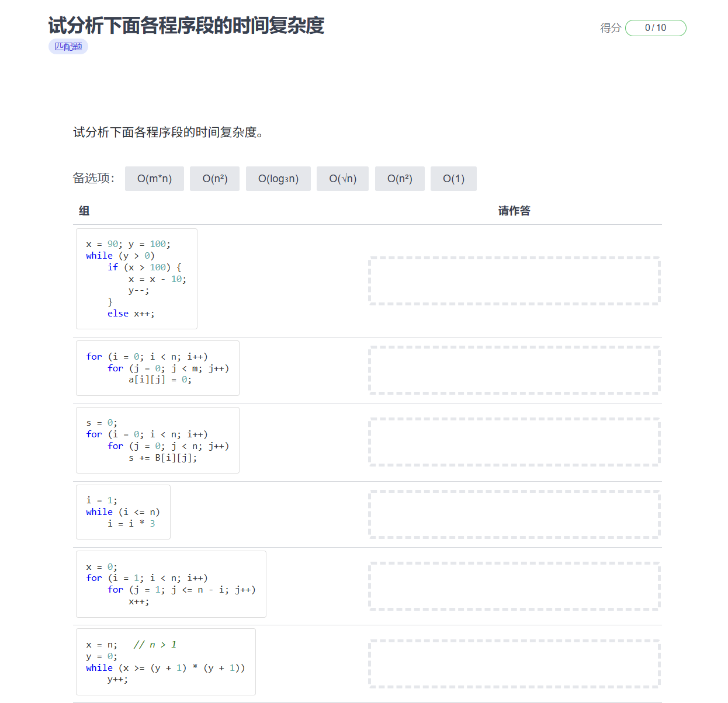This screenshot has width=728, height=703.
Task: Click the 组 column header
Action: 84,211
